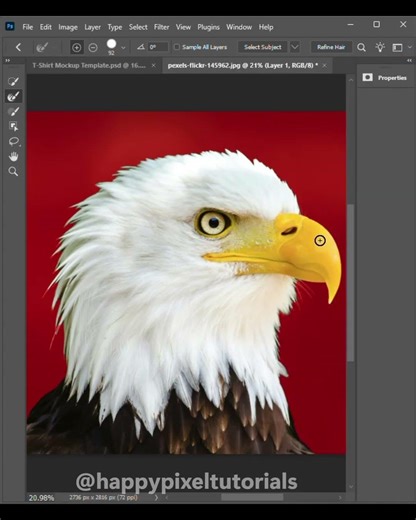416x520 pixels.
Task: Switch to pexels-flickr-145962.jpg tab
Action: [243, 65]
